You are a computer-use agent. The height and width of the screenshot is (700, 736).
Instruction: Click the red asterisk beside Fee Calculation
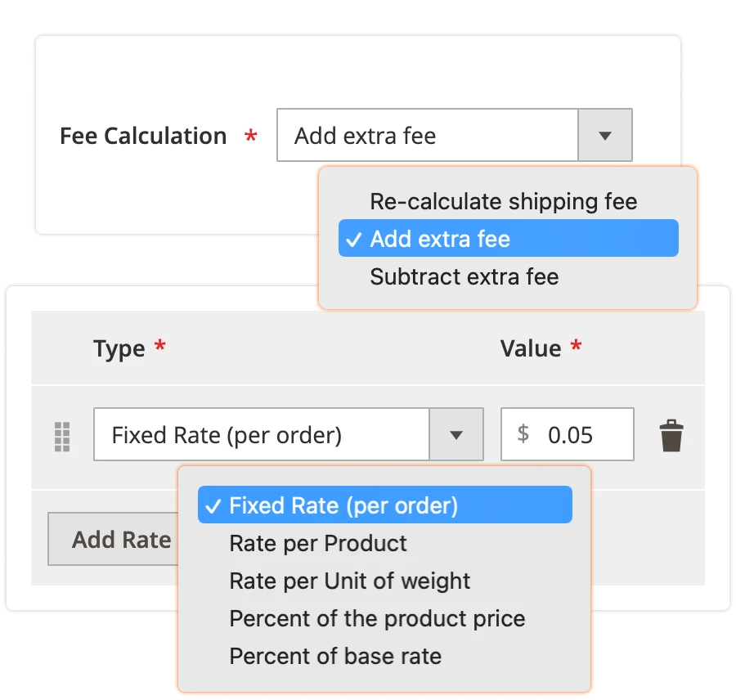coord(249,137)
